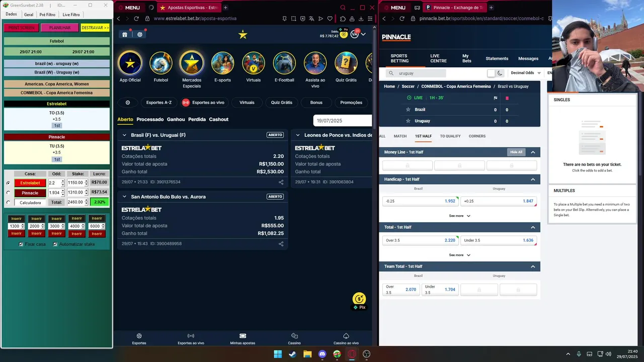Screen dimensions: 644x362
Task: Collapse the San Antonio Bulo Bulo vs. Aurora bet
Action: coord(124,197)
